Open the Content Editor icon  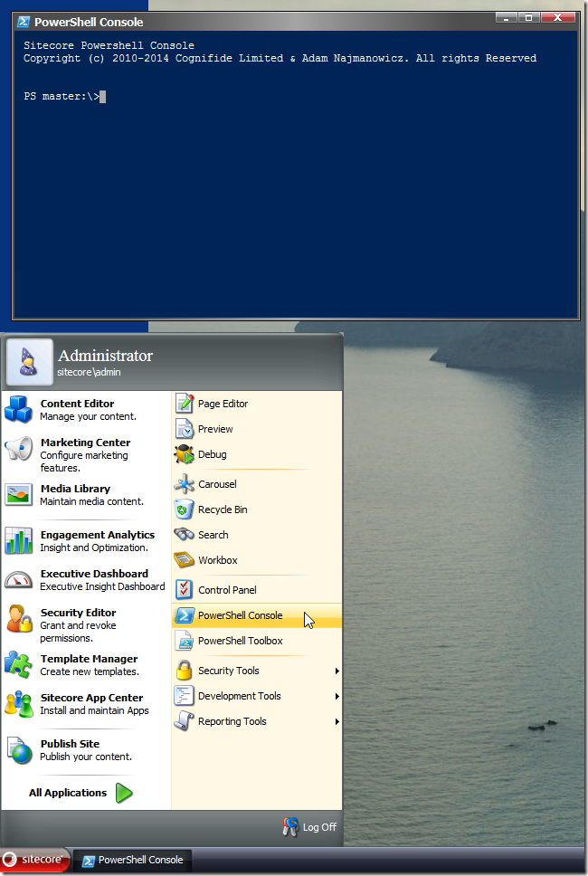pos(18,410)
